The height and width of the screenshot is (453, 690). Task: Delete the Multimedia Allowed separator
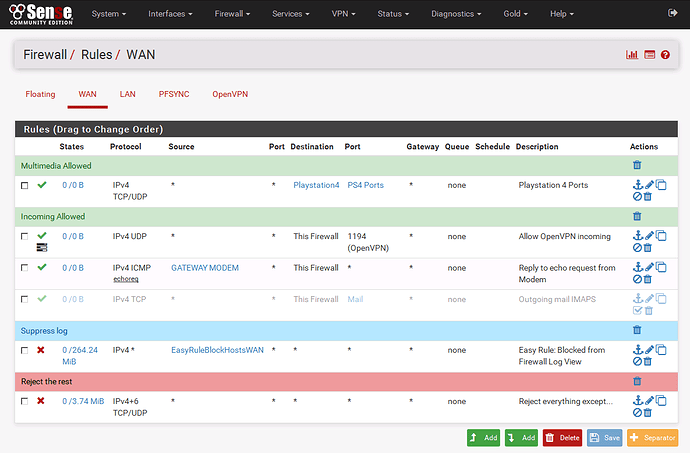(x=636, y=165)
